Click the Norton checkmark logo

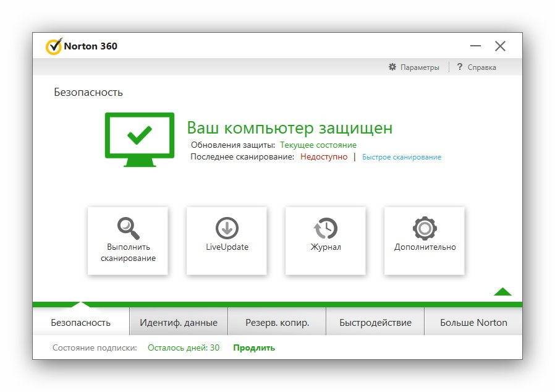[x=54, y=46]
